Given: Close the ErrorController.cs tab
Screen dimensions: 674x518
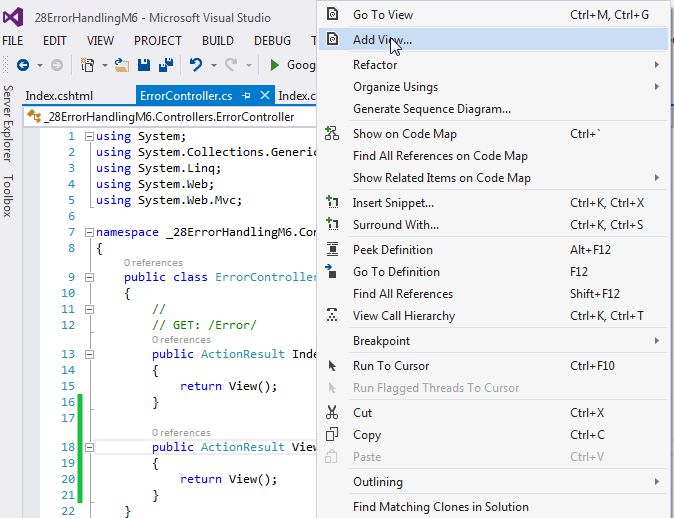Looking at the screenshot, I should pyautogui.click(x=265, y=95).
